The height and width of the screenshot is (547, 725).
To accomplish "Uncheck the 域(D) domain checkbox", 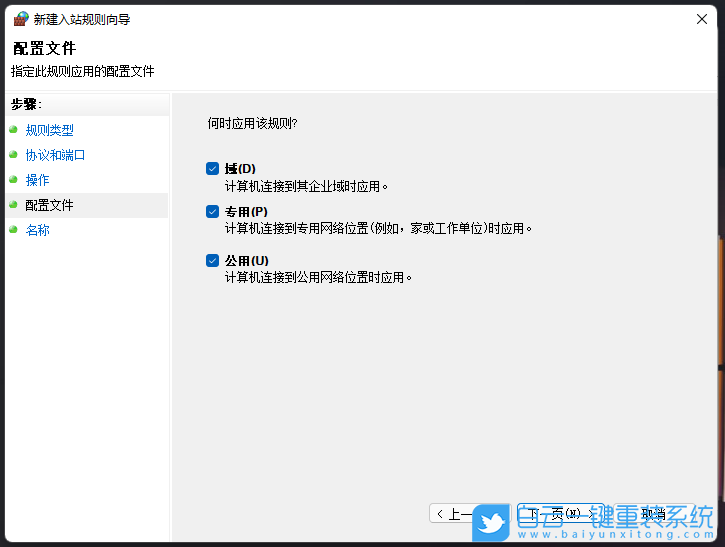I will click(212, 169).
